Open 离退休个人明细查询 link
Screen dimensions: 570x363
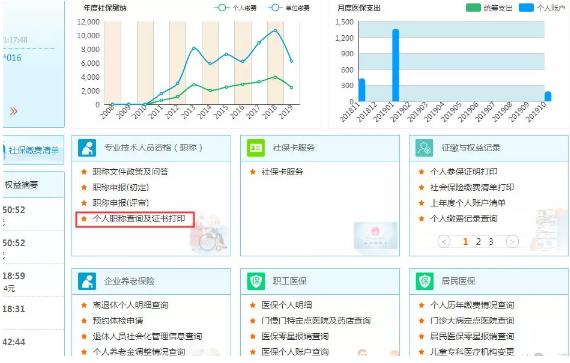(130, 305)
